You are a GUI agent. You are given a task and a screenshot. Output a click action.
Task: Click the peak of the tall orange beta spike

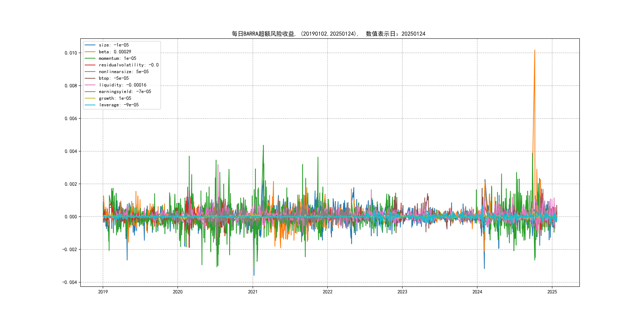pyautogui.click(x=535, y=50)
